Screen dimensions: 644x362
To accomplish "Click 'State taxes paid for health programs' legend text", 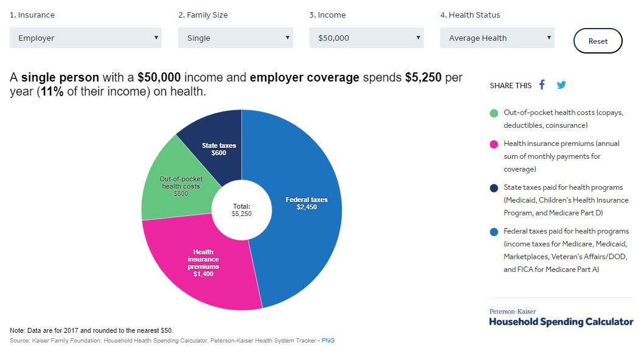I will coord(563,187).
